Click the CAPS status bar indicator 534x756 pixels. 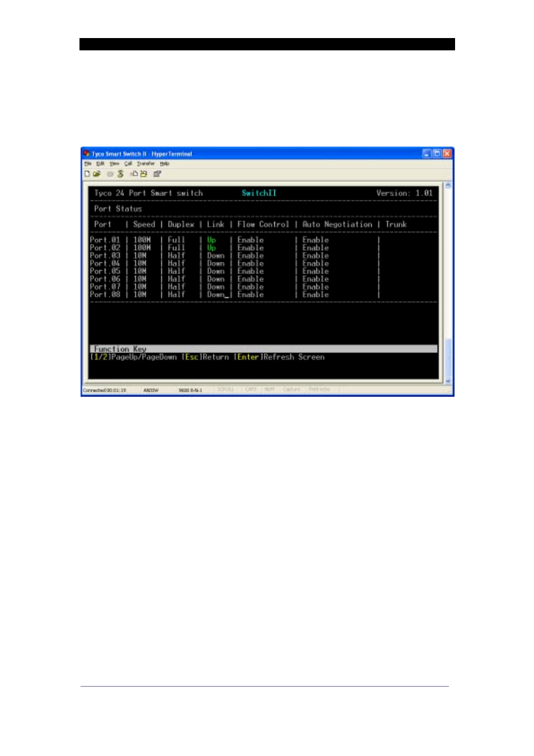251,389
